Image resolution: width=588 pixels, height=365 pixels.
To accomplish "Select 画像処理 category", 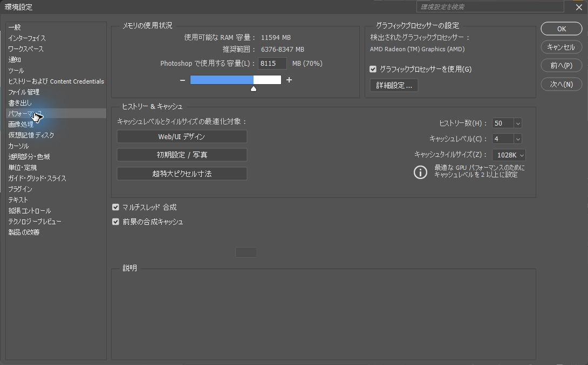I will [x=56, y=125].
